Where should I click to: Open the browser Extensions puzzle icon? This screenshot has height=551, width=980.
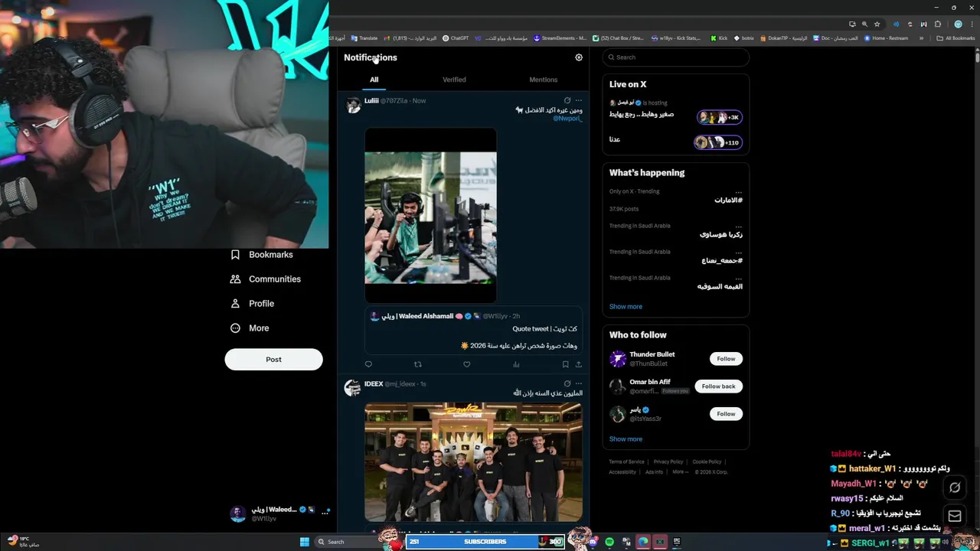pos(938,24)
